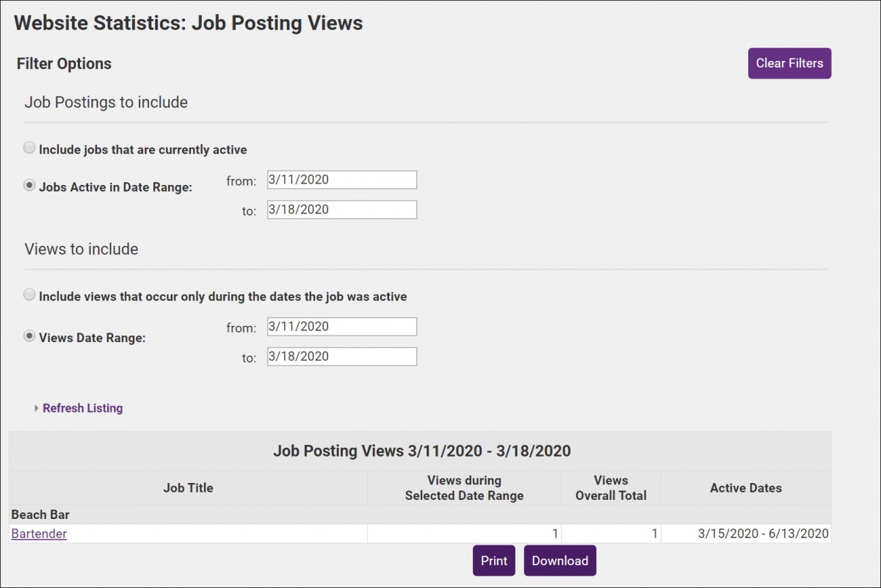The height and width of the screenshot is (588, 881).
Task: Click the 'Job Posting Views' table title
Action: pyautogui.click(x=421, y=451)
